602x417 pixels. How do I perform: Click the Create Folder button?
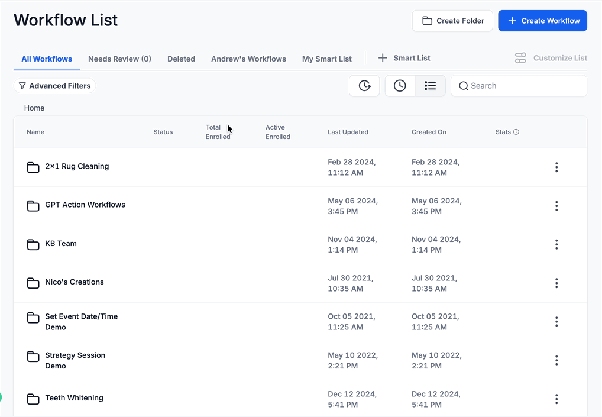pos(453,21)
